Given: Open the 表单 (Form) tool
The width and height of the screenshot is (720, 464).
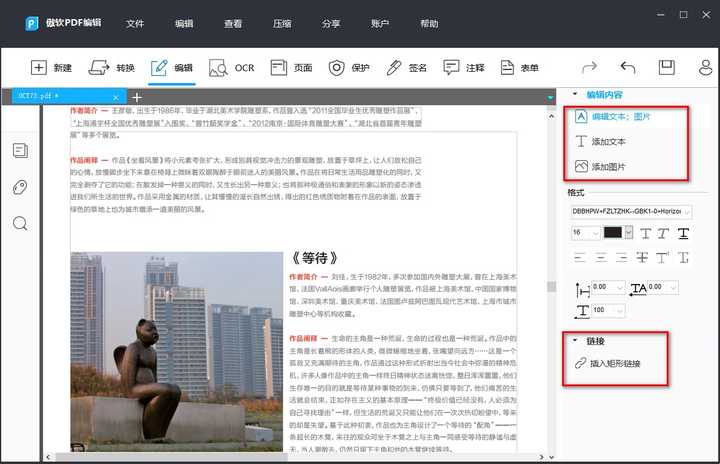Looking at the screenshot, I should [x=519, y=68].
